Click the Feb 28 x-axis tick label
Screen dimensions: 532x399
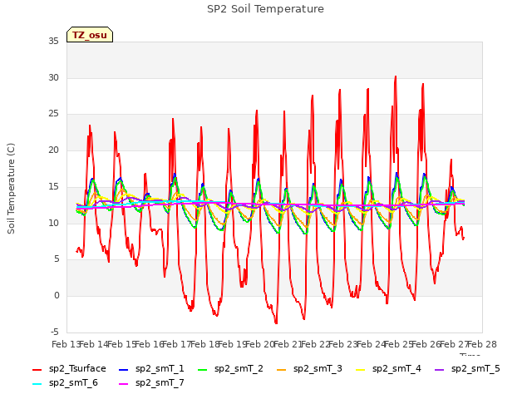pos(482,344)
